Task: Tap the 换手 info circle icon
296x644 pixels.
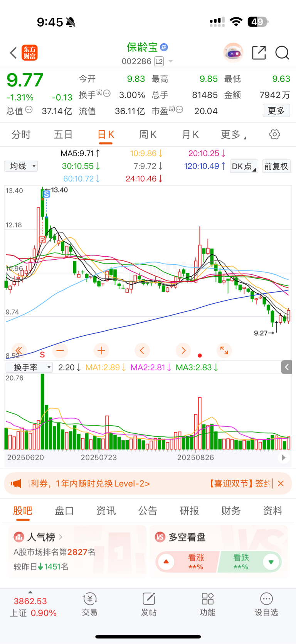Action: click(107, 93)
